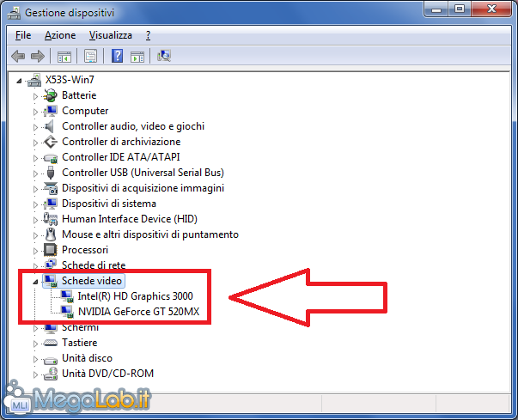Collapse the Schede video node
This screenshot has width=518, height=420.
pos(35,282)
